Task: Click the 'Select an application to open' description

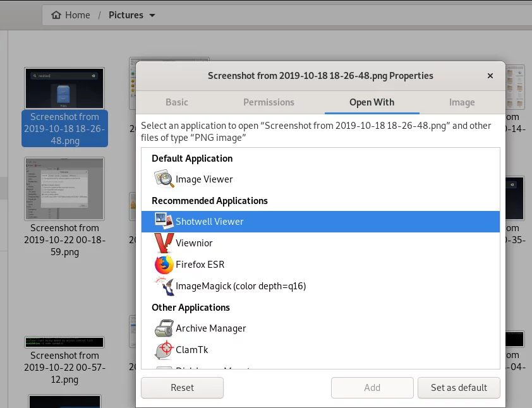Action: (x=316, y=131)
